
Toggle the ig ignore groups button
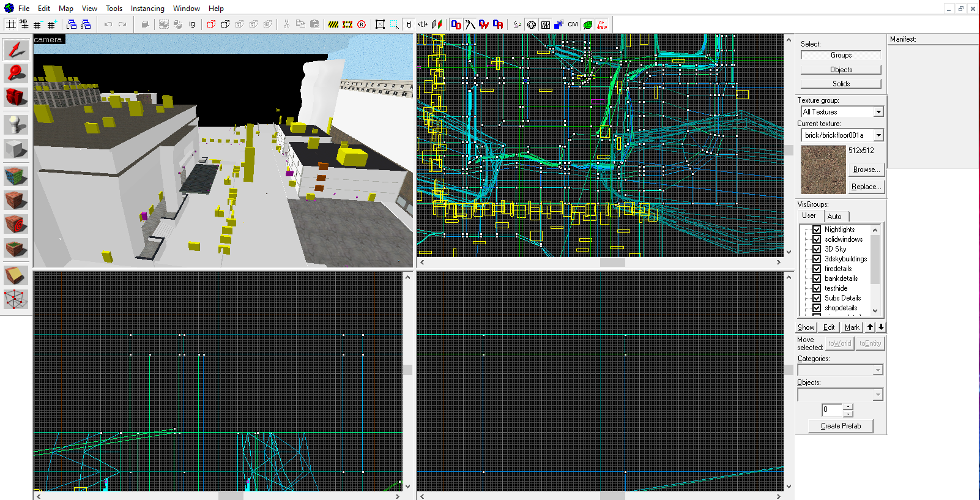[x=191, y=24]
